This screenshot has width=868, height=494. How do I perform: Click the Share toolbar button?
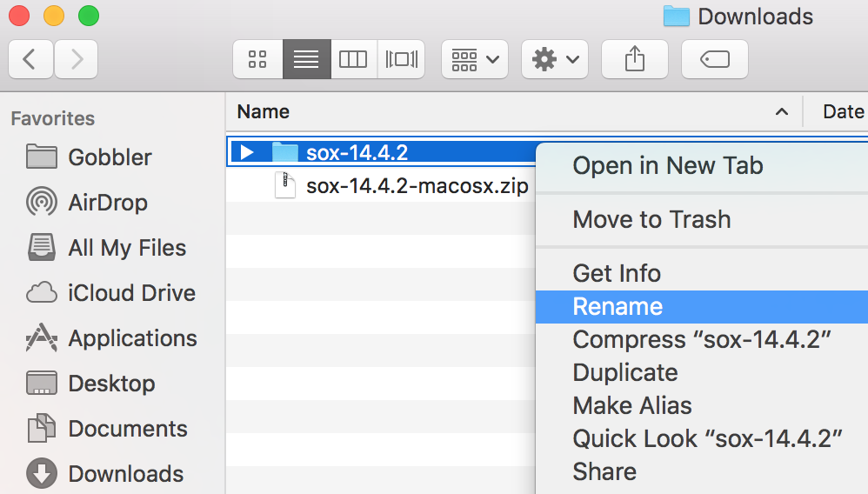[634, 59]
